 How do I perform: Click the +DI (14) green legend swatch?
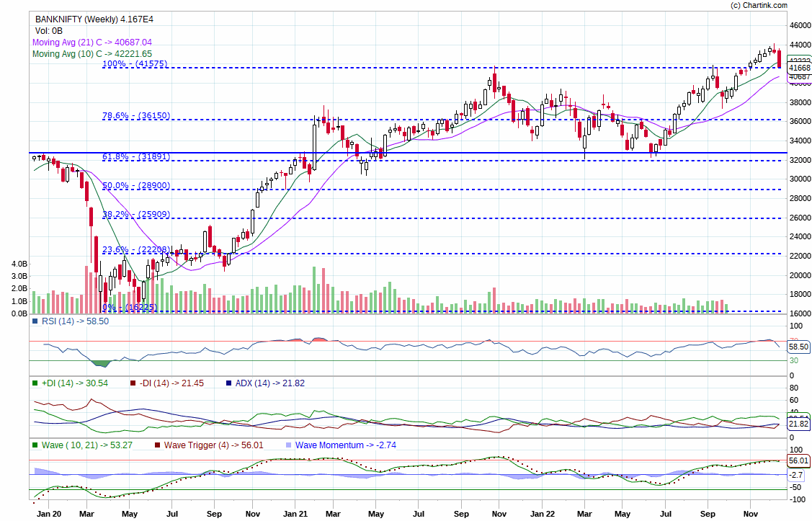[35, 383]
